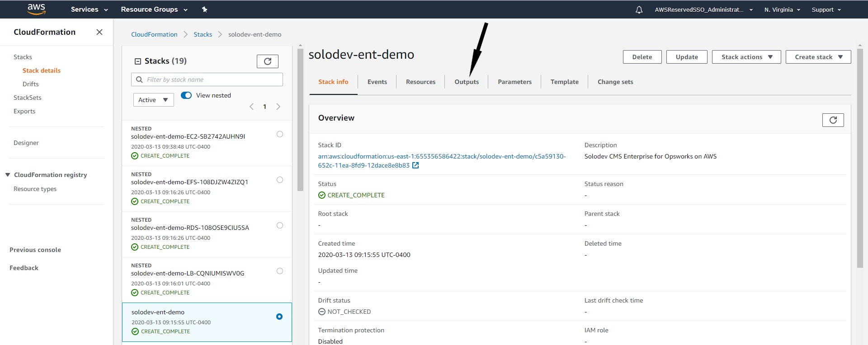Open the Stack actions dropdown
The height and width of the screenshot is (345, 868).
click(746, 57)
